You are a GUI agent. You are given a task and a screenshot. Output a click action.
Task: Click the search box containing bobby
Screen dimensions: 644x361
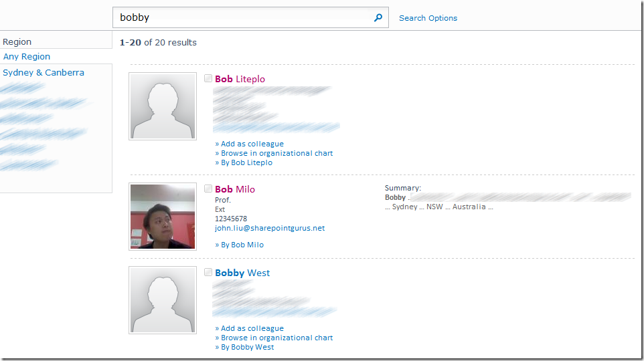(x=241, y=18)
